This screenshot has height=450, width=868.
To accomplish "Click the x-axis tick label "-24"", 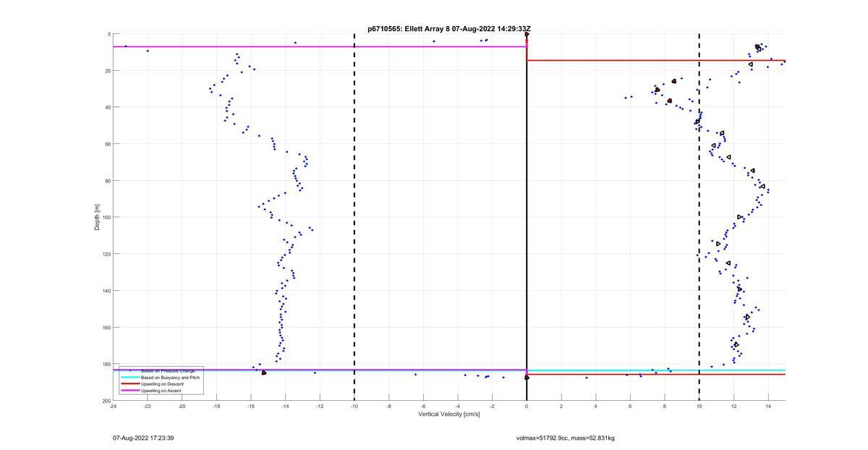I will [113, 406].
